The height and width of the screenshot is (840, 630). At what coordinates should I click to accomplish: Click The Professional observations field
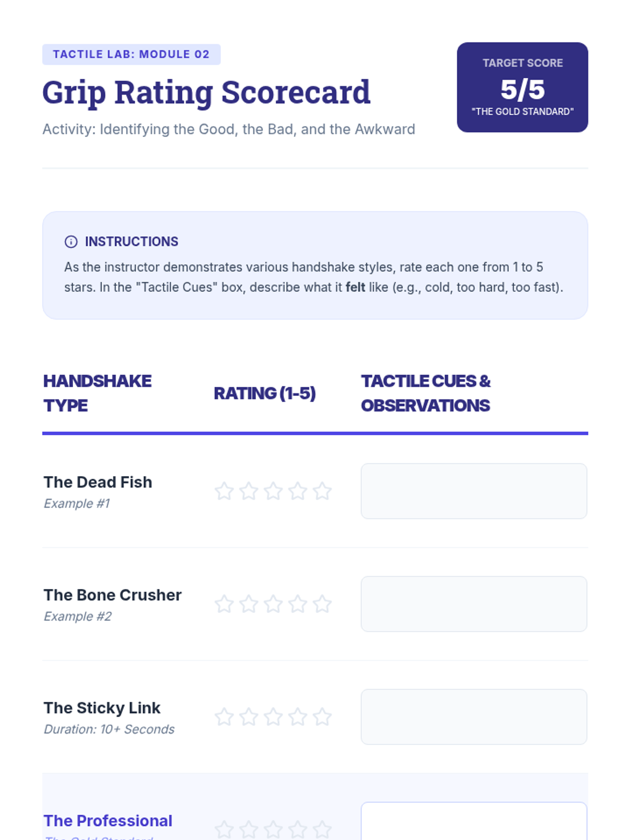coord(474,822)
